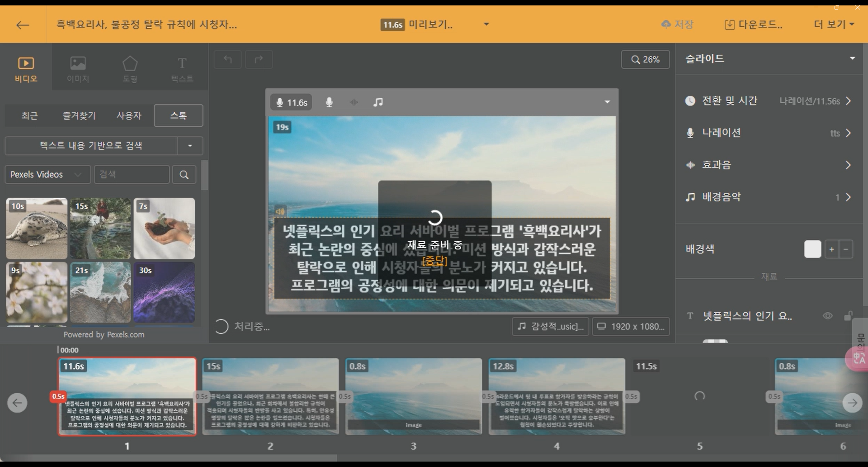Open the Pexels Videos source dropdown

point(47,174)
